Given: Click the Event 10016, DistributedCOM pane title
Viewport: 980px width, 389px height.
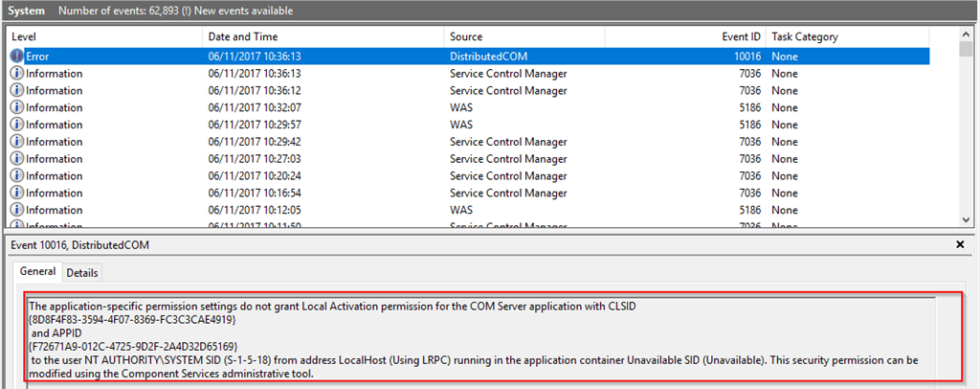Looking at the screenshot, I should point(80,245).
